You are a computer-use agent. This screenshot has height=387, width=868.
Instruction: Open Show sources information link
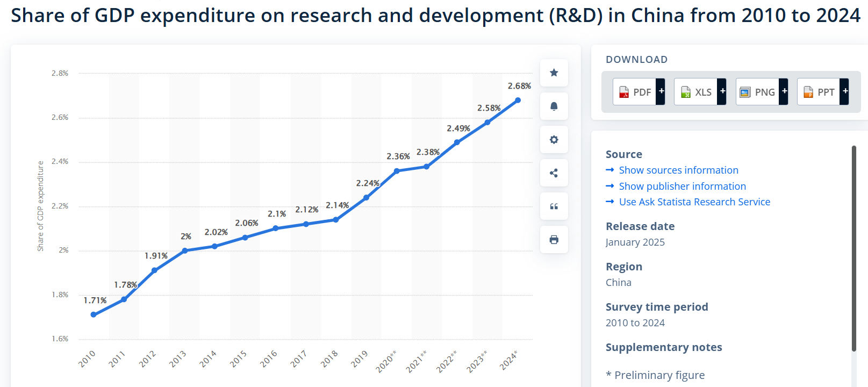click(678, 170)
